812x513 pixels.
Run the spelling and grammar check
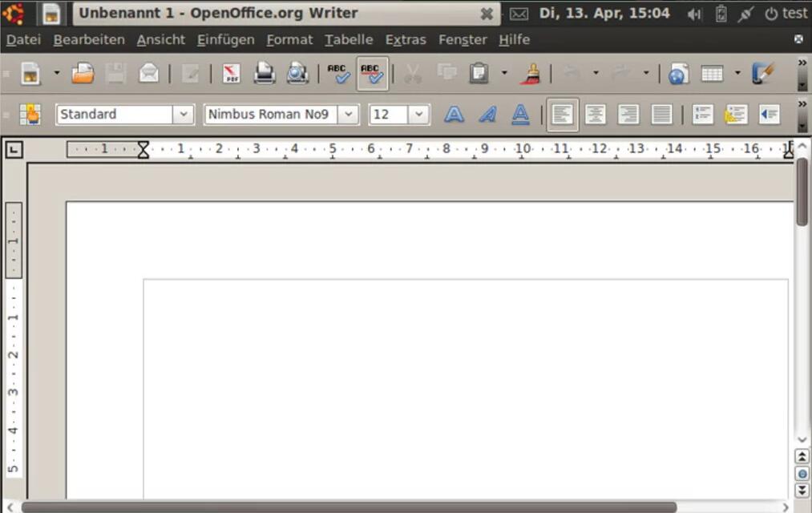tap(339, 74)
